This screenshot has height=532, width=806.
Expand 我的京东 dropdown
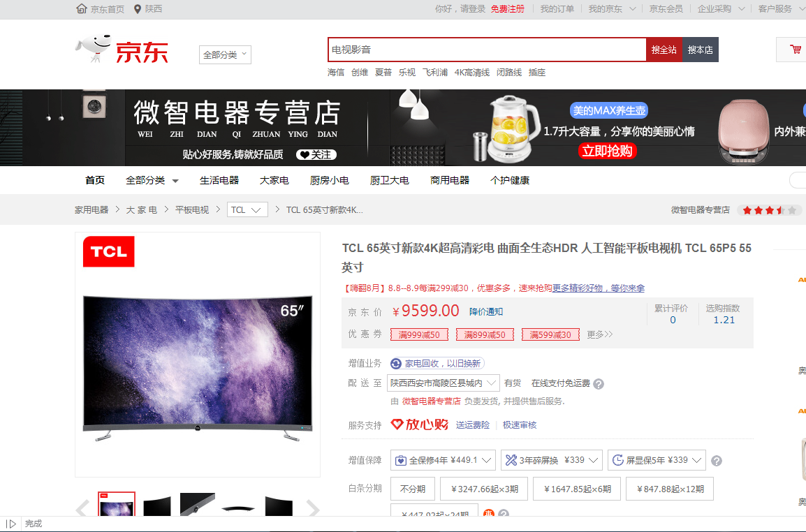pos(613,9)
